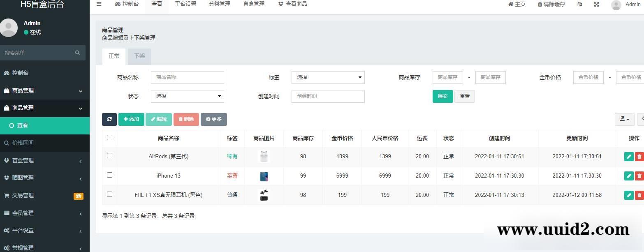Click the 添加 button

click(x=131, y=119)
